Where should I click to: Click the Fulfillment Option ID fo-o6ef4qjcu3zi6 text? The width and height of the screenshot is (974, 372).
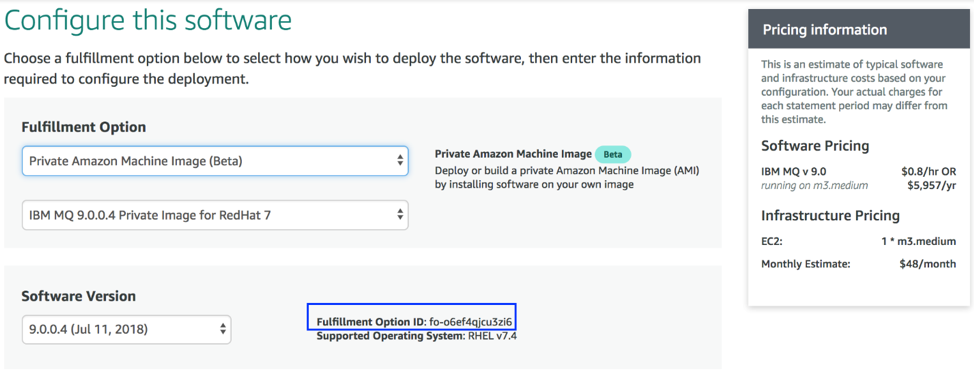pyautogui.click(x=414, y=322)
